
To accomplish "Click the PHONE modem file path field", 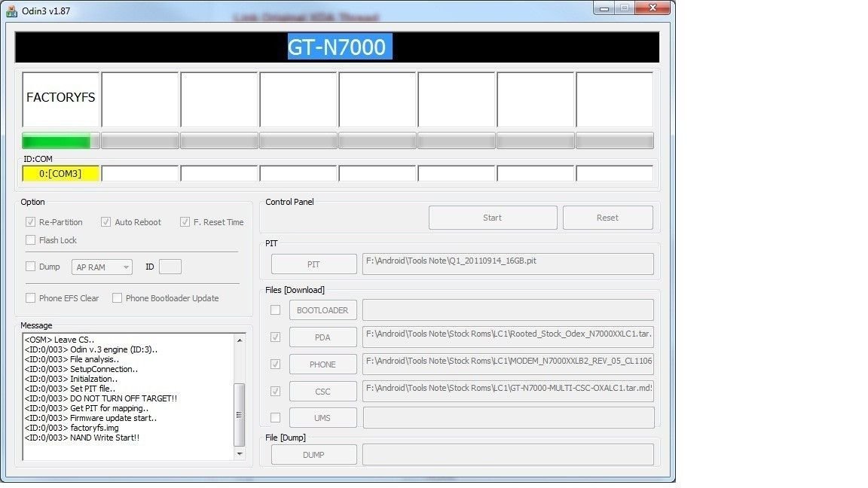I will (508, 364).
